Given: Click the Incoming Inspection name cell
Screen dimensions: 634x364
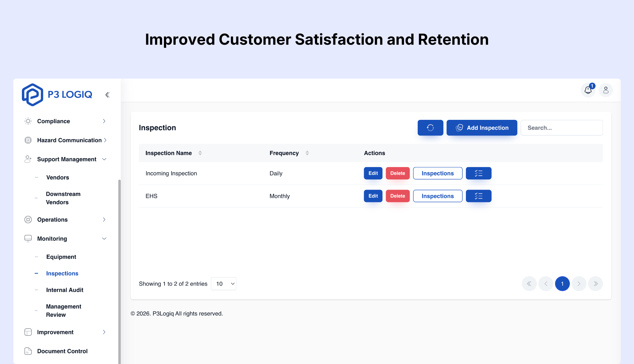Looking at the screenshot, I should (171, 173).
